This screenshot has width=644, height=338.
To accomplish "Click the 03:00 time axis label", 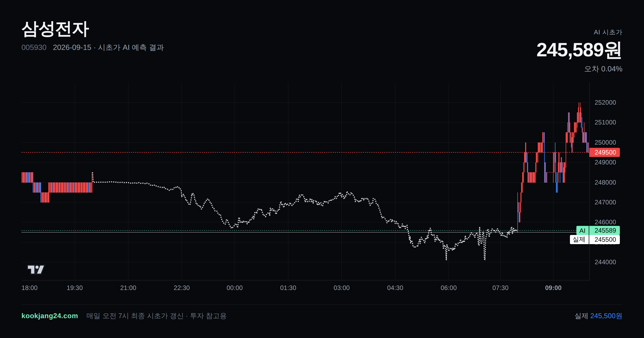I will coord(342,288).
